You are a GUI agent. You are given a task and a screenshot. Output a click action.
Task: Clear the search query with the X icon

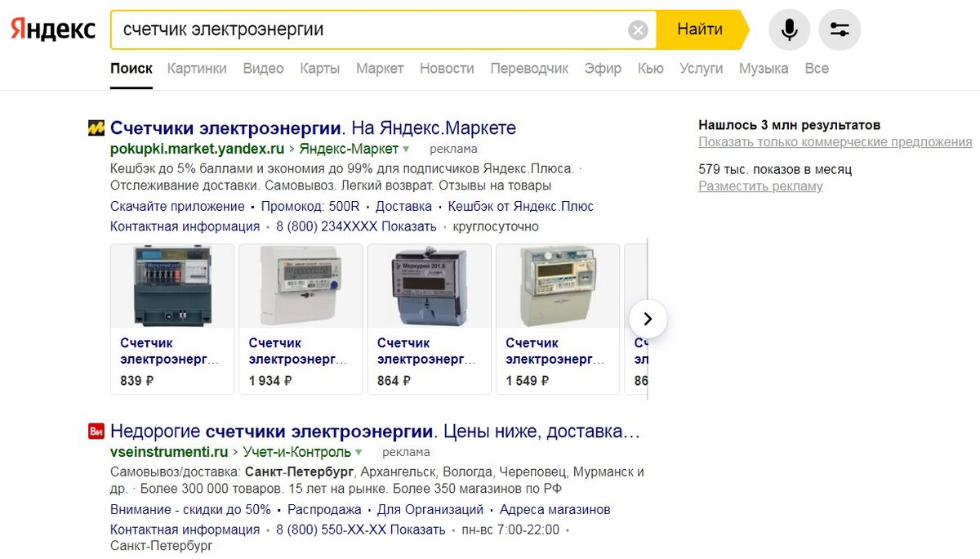(x=638, y=29)
